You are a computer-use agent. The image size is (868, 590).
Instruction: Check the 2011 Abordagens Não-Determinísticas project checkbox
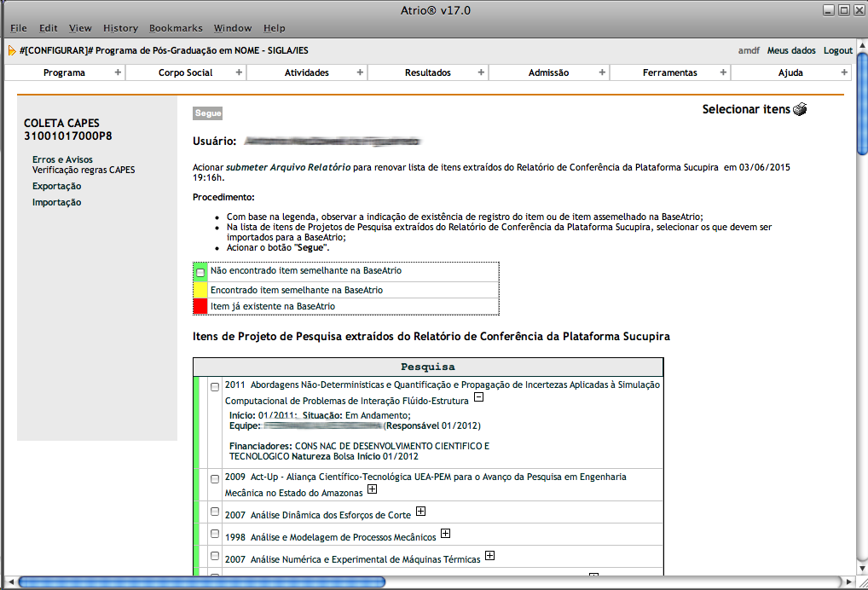pos(215,387)
